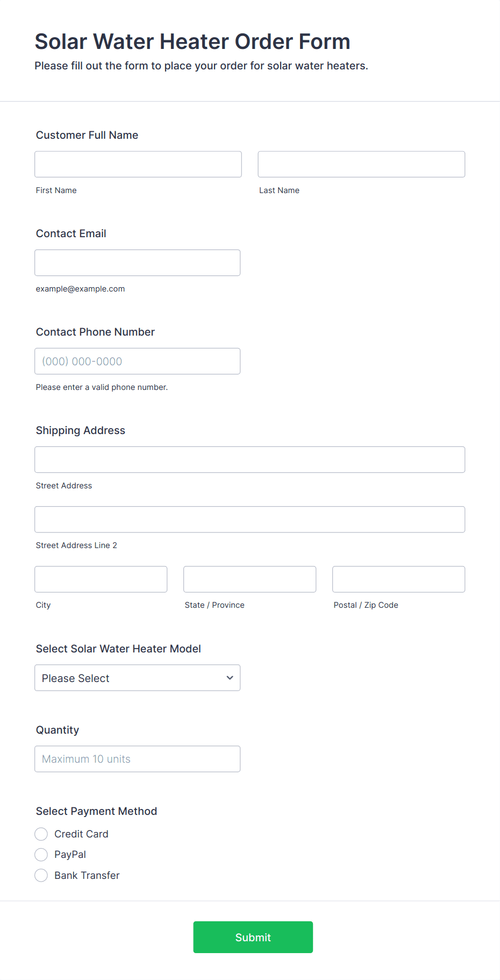Click the PayPal label text
Image resolution: width=500 pixels, height=980 pixels.
70,854
